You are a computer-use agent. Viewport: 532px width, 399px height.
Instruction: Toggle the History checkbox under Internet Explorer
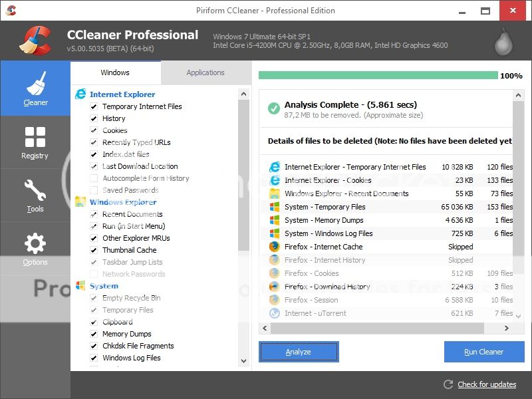tap(94, 118)
